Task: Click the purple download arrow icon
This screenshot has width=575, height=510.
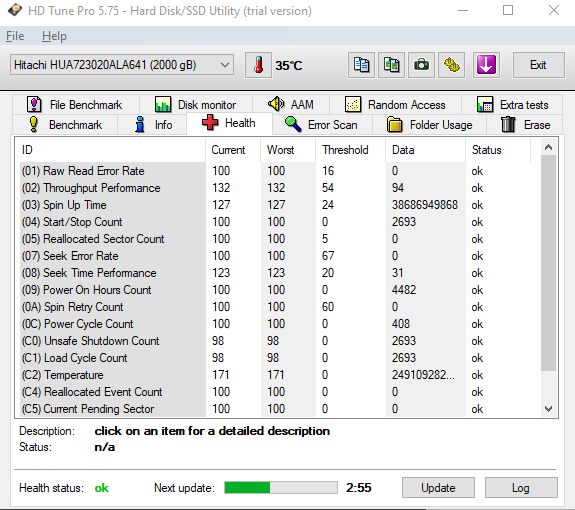Action: pyautogui.click(x=486, y=65)
